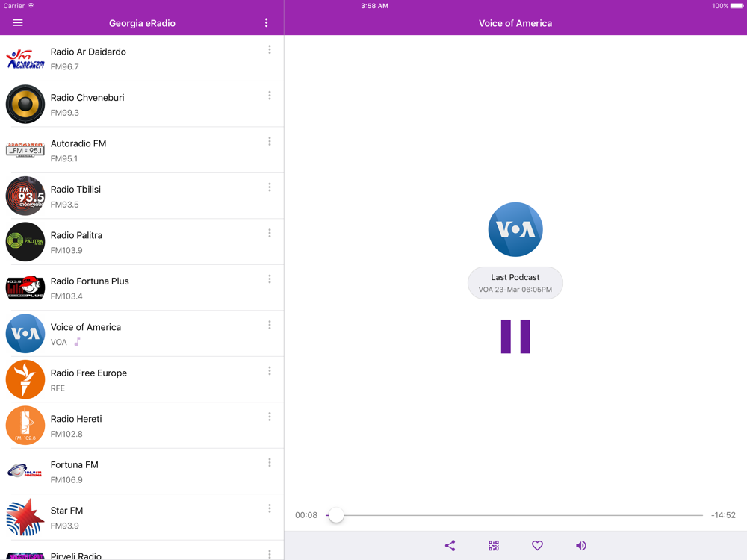Click Radio Ar Daidardo station logo

coord(25,58)
